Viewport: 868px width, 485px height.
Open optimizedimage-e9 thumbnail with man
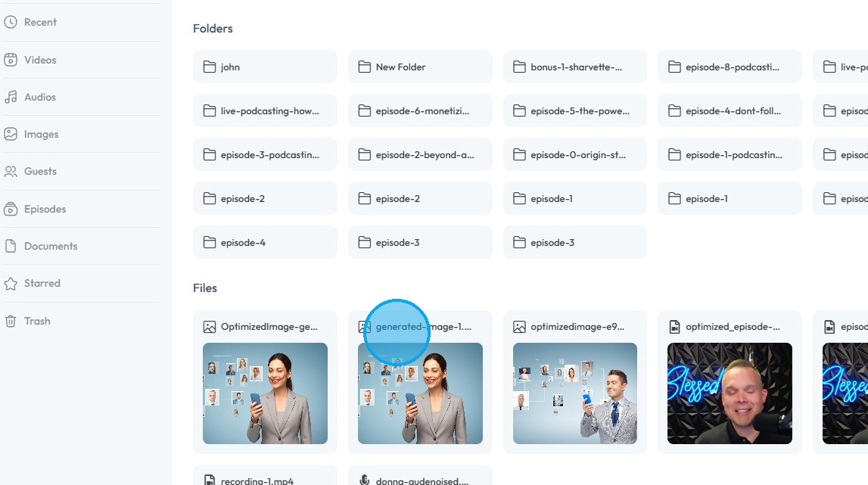point(574,393)
